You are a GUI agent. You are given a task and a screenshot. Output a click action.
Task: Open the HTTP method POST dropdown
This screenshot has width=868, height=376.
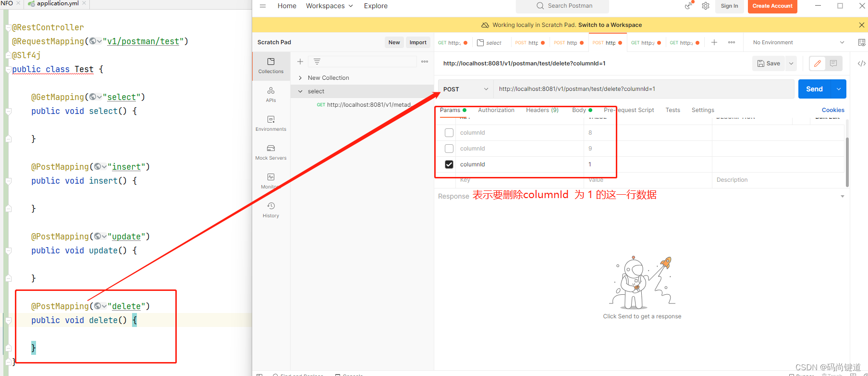(x=465, y=89)
